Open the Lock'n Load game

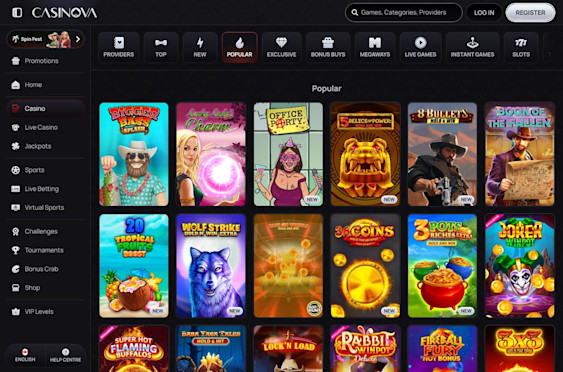[x=288, y=349]
